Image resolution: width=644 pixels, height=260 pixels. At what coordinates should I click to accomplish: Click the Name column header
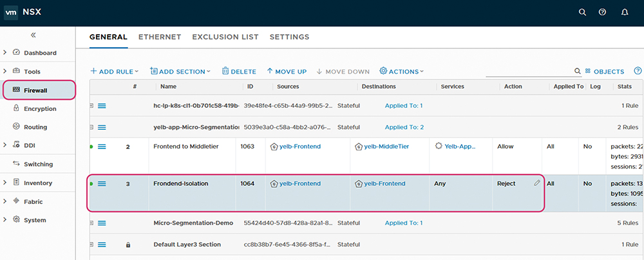[x=168, y=87]
